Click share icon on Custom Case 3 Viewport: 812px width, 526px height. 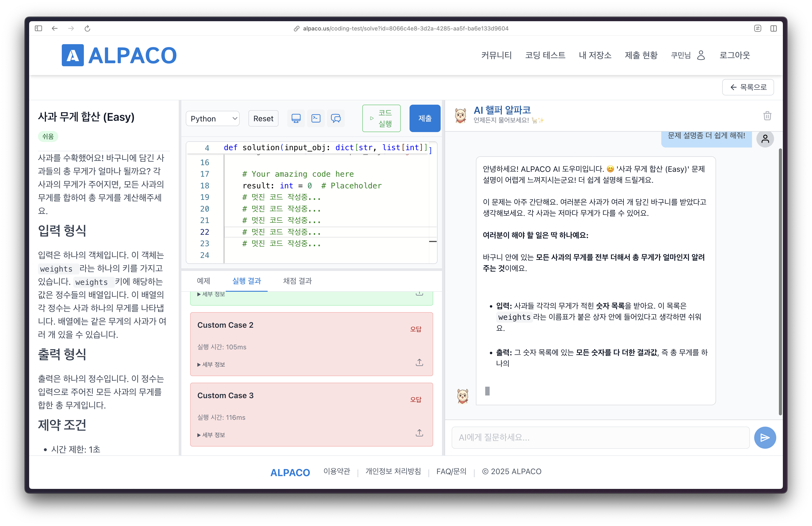(x=419, y=433)
